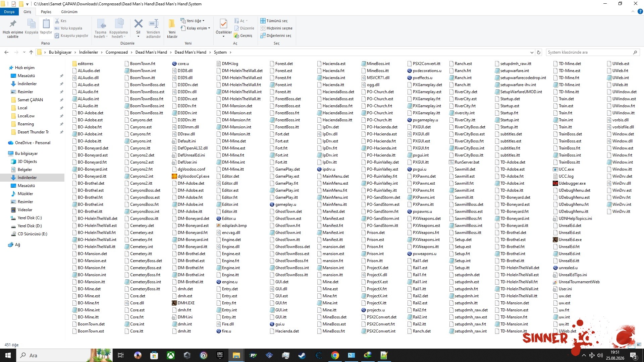The image size is (644, 362).
Task: Switch to the Paylaş ribbon tab
Action: point(46,12)
